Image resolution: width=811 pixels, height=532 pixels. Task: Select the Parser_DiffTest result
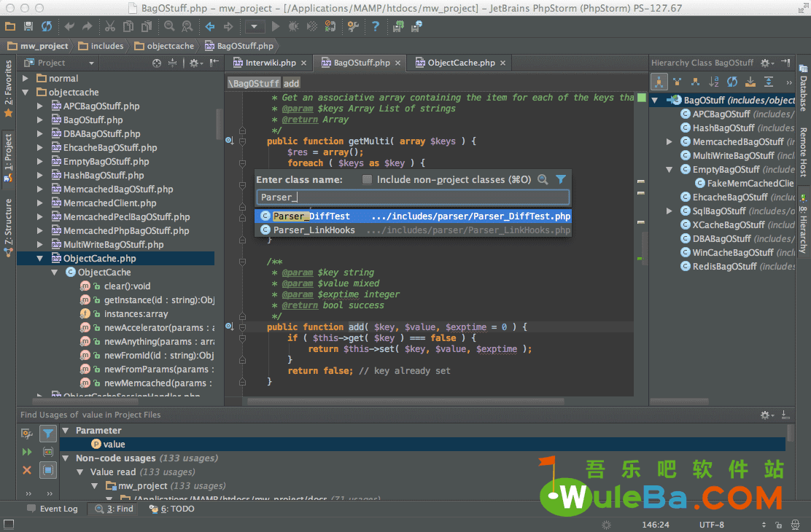[x=414, y=216]
